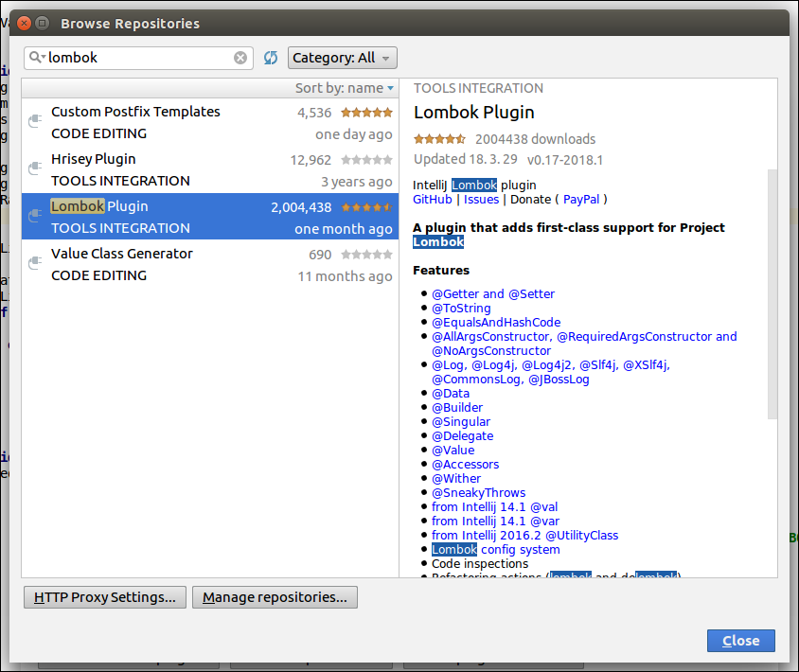This screenshot has width=799, height=672.
Task: Click Lombok Plugin row star rating
Action: click(x=367, y=207)
